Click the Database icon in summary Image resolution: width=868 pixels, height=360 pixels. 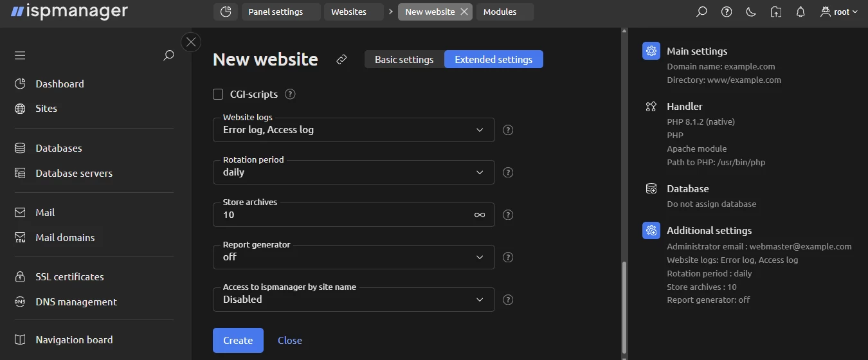[651, 188]
